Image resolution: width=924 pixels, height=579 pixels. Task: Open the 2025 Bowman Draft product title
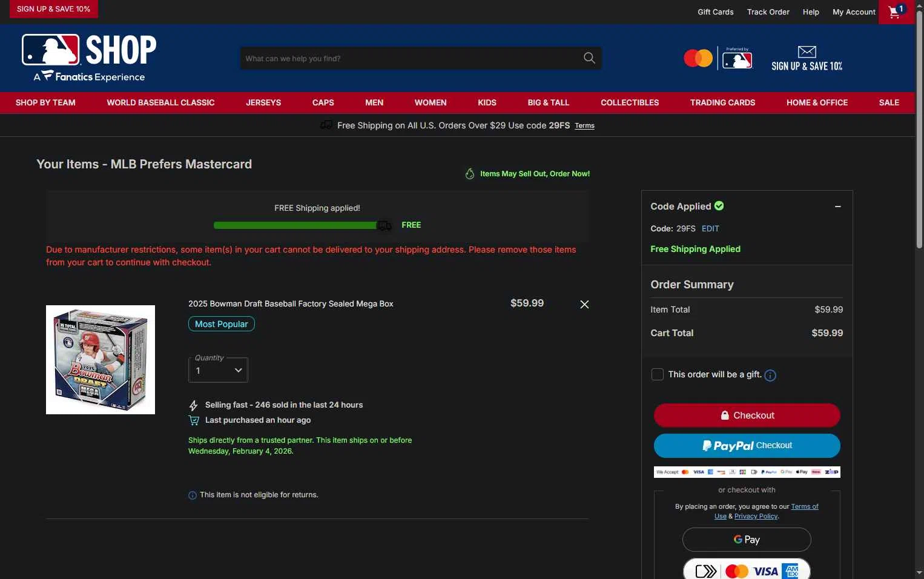coord(291,304)
